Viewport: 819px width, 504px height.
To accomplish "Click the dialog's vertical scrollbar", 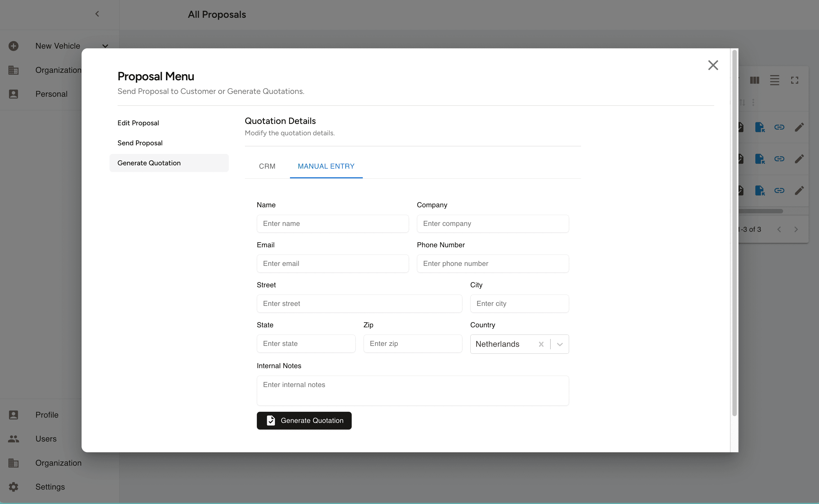I will click(734, 233).
